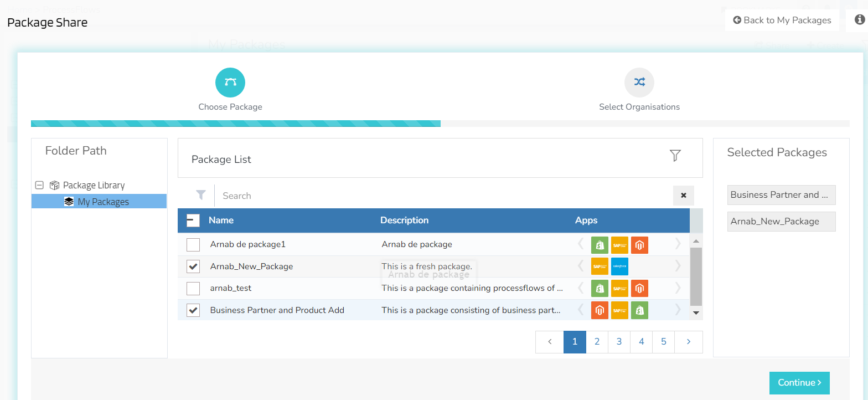The height and width of the screenshot is (400, 868).
Task: Click Back to My Packages button
Action: click(782, 20)
